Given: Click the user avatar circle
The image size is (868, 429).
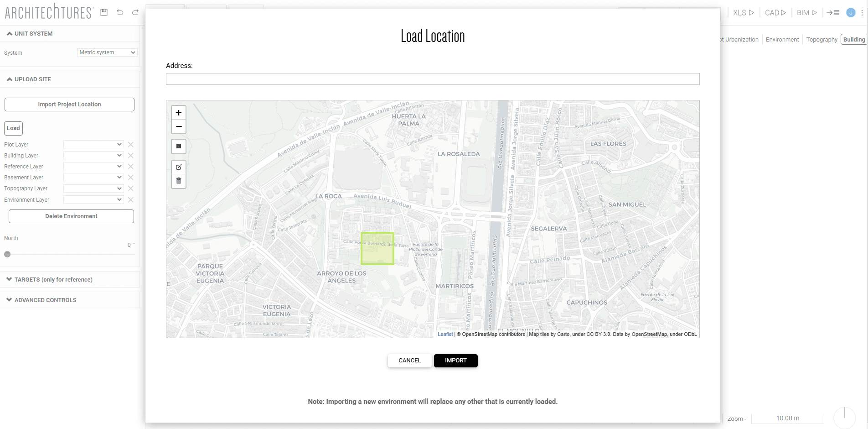Looking at the screenshot, I should pyautogui.click(x=850, y=12).
